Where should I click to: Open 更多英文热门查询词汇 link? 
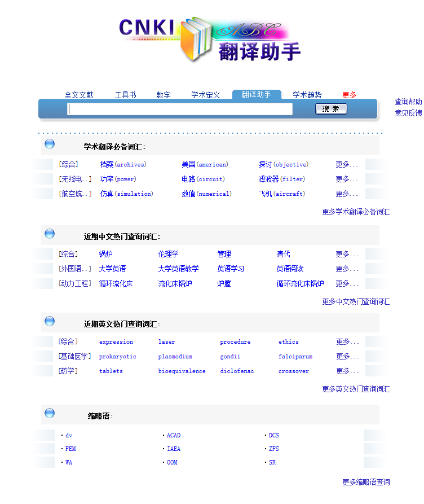[x=356, y=389]
